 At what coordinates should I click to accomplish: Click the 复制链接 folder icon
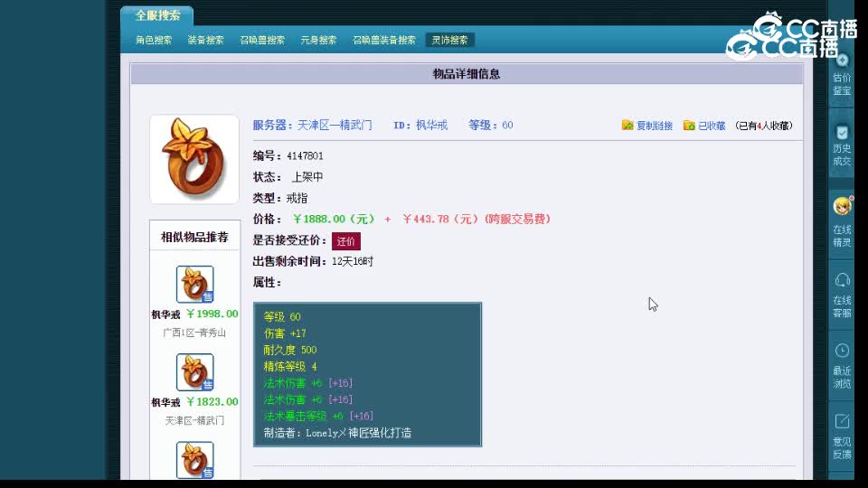[x=627, y=125]
